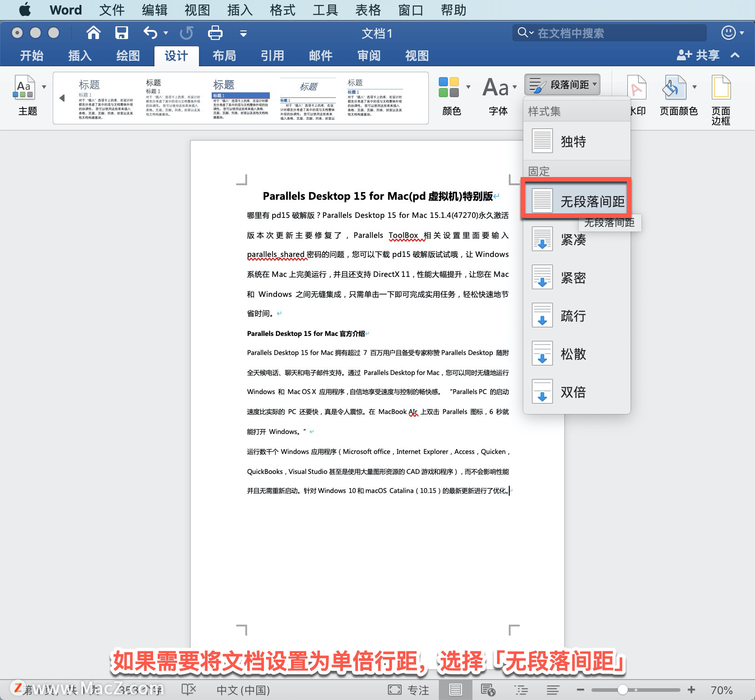Click the document search field

point(609,33)
